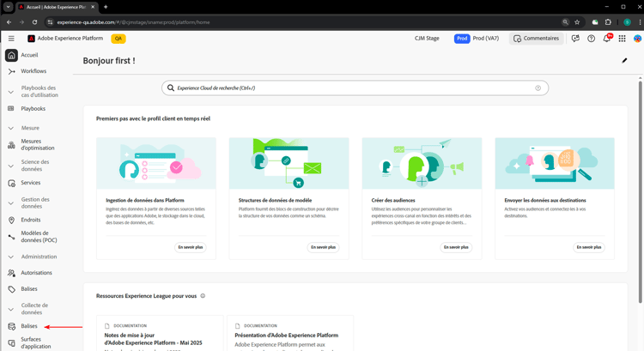This screenshot has width=644, height=351.
Task: Collapse the Collecte de données section
Action: tap(11, 309)
